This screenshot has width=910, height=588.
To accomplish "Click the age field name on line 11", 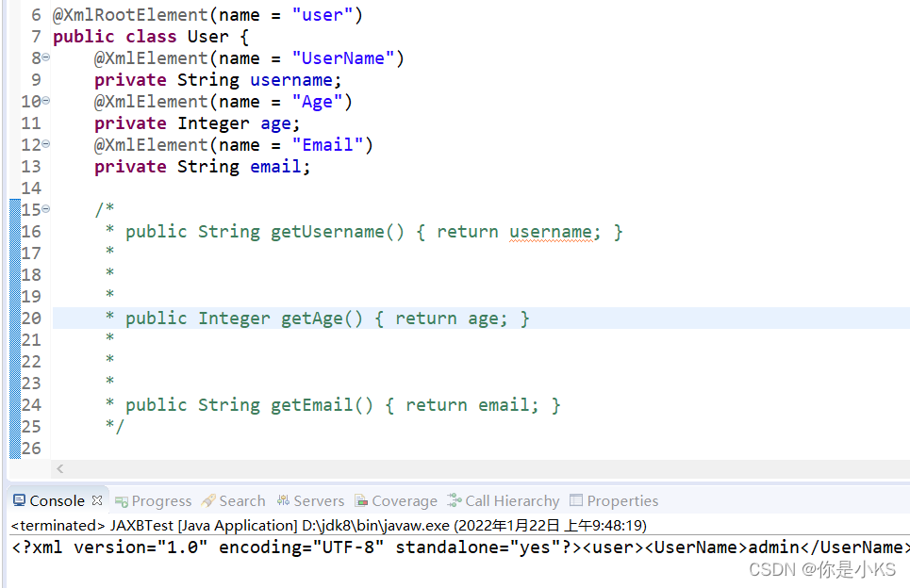I will point(275,122).
